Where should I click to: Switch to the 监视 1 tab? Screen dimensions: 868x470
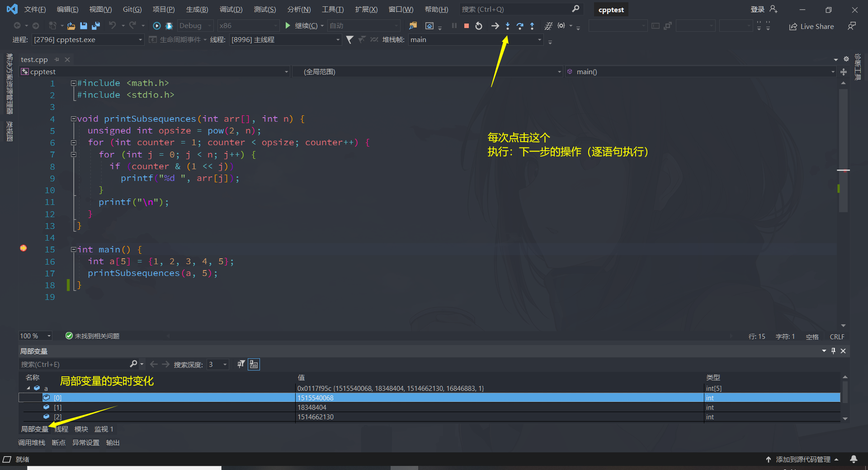104,429
